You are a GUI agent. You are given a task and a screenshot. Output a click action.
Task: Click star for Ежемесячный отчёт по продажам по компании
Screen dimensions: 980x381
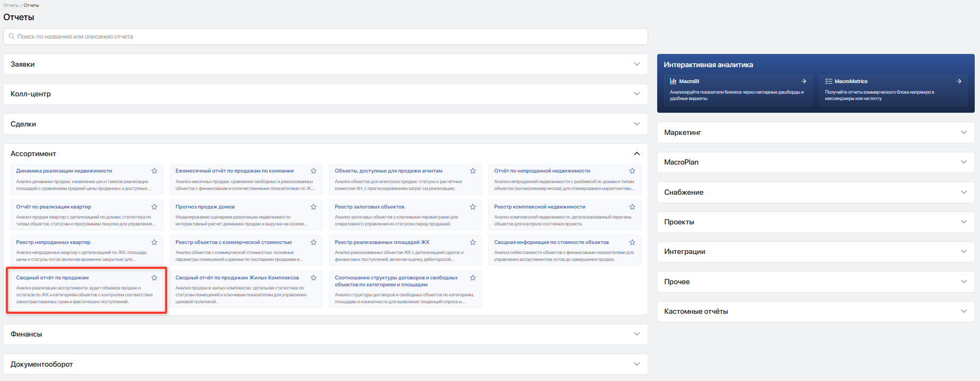tap(313, 171)
